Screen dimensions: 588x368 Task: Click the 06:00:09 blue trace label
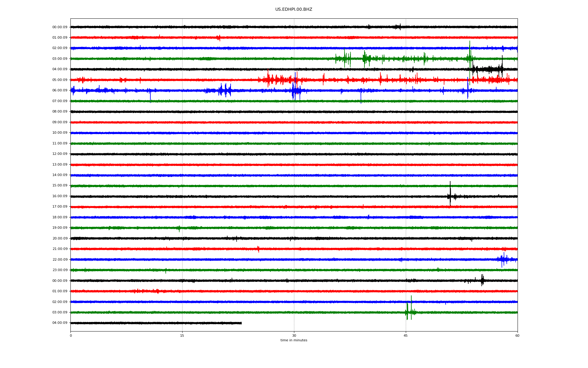pos(60,90)
